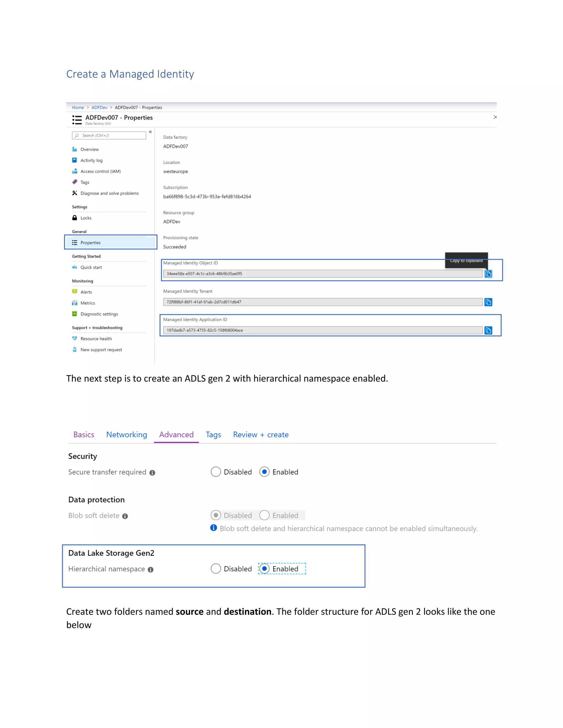Switch to the Review + create tab

pyautogui.click(x=261, y=435)
